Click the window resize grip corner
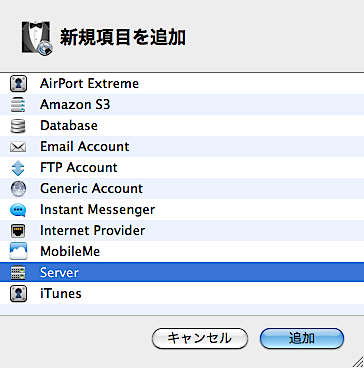Viewport: 364px width, 368px height. coord(358,362)
